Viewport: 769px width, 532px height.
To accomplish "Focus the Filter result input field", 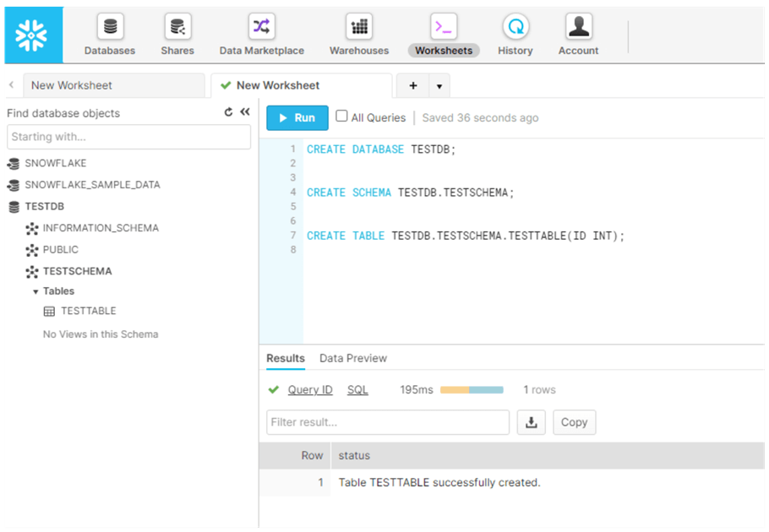I will 388,422.
